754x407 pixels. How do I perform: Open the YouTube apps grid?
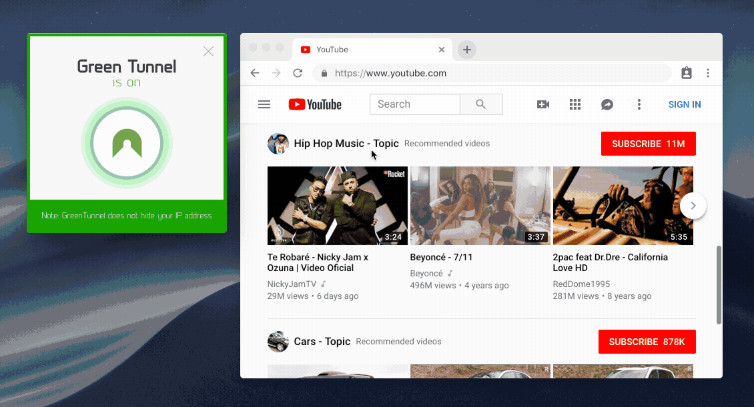(x=575, y=104)
